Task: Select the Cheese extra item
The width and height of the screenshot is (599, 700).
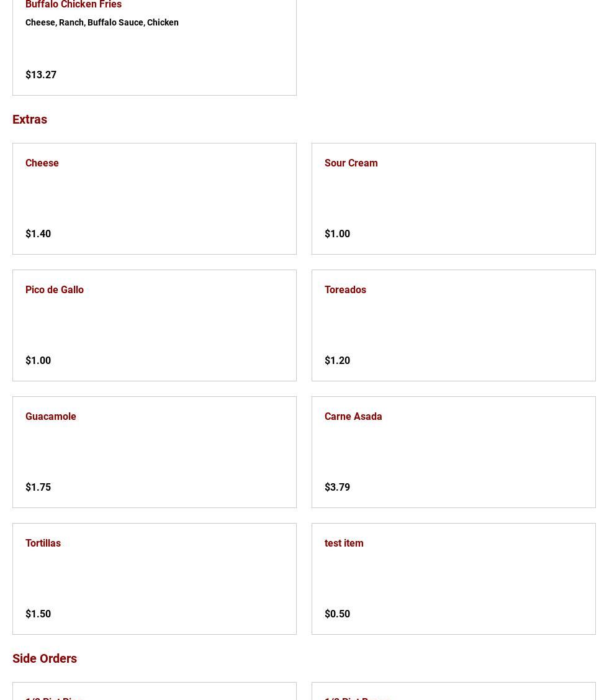Action: tap(42, 163)
